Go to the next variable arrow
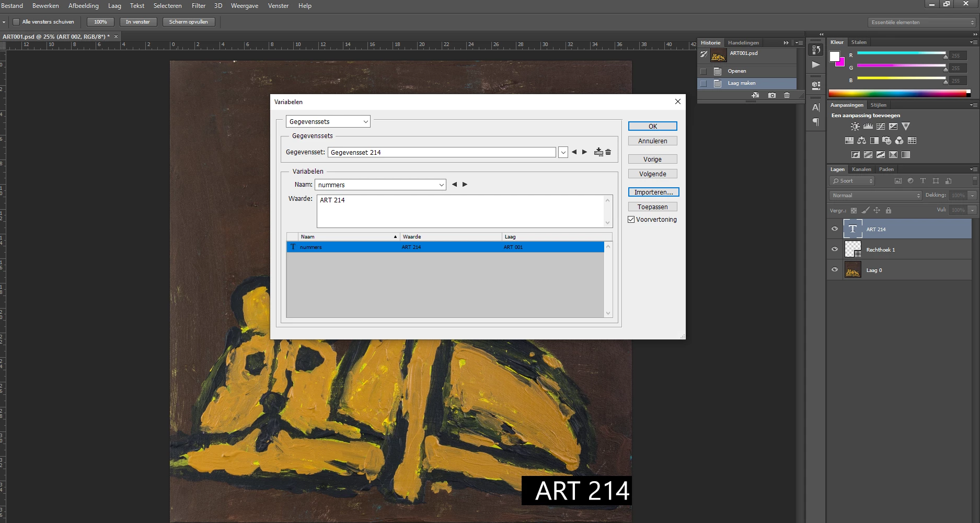 465,185
